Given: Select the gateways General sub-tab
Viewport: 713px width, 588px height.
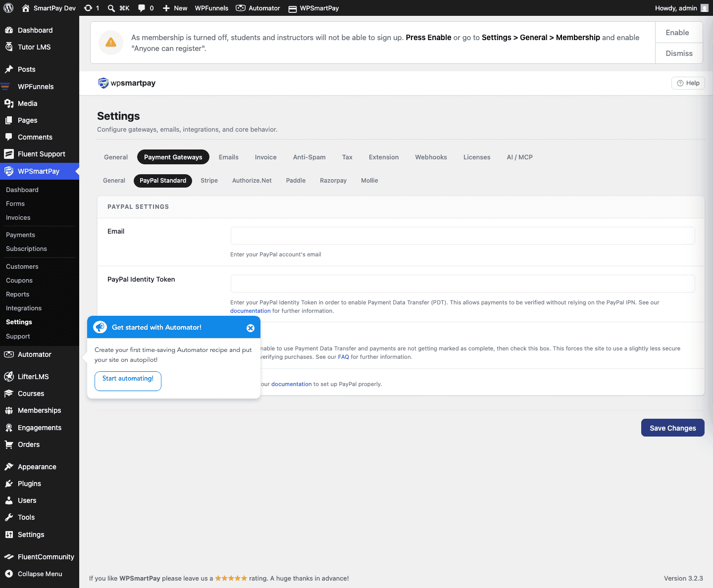Looking at the screenshot, I should click(114, 181).
